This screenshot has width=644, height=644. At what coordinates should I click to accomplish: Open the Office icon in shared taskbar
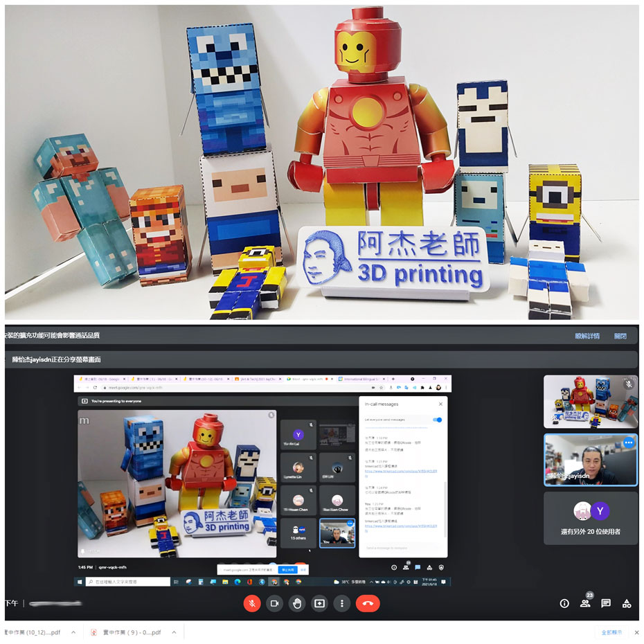coord(249,582)
